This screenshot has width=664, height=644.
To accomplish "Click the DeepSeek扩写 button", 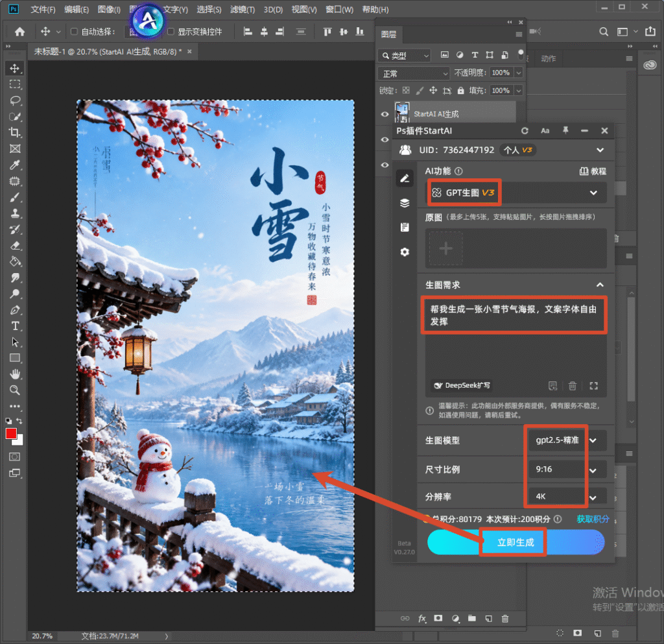I will click(462, 385).
